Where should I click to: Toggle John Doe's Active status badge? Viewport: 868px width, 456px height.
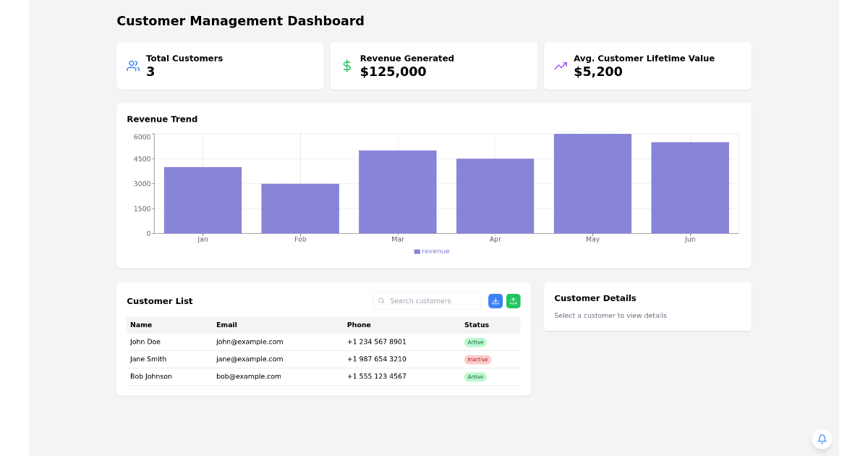(x=475, y=342)
